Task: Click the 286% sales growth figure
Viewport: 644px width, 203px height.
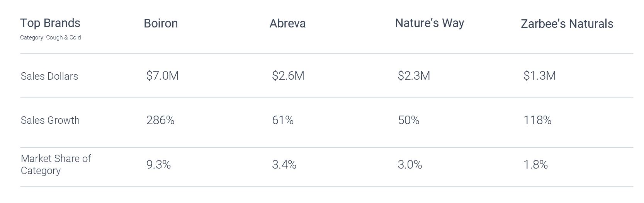Action: pos(160,120)
